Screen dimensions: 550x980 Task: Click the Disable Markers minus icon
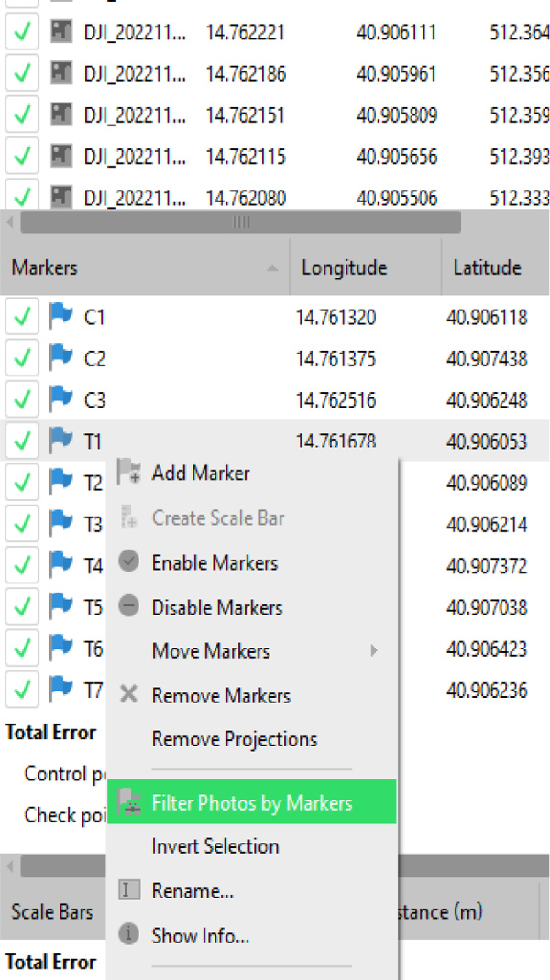point(129,606)
